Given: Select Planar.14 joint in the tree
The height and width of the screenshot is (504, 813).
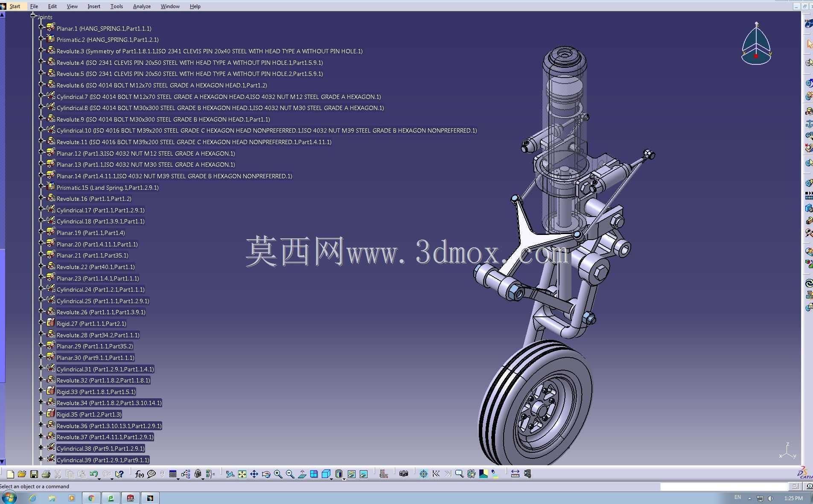Looking at the screenshot, I should point(174,176).
